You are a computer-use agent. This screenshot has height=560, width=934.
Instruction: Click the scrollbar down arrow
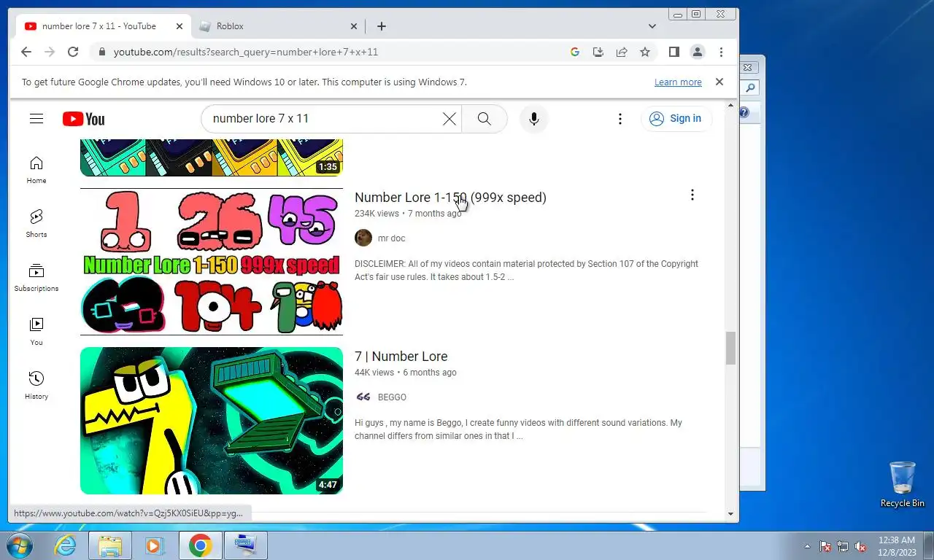pyautogui.click(x=730, y=514)
